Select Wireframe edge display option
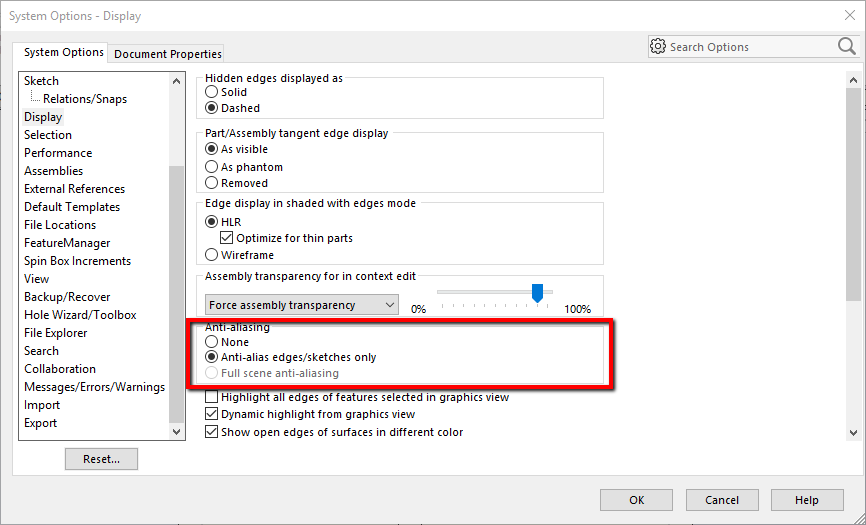 tap(212, 254)
